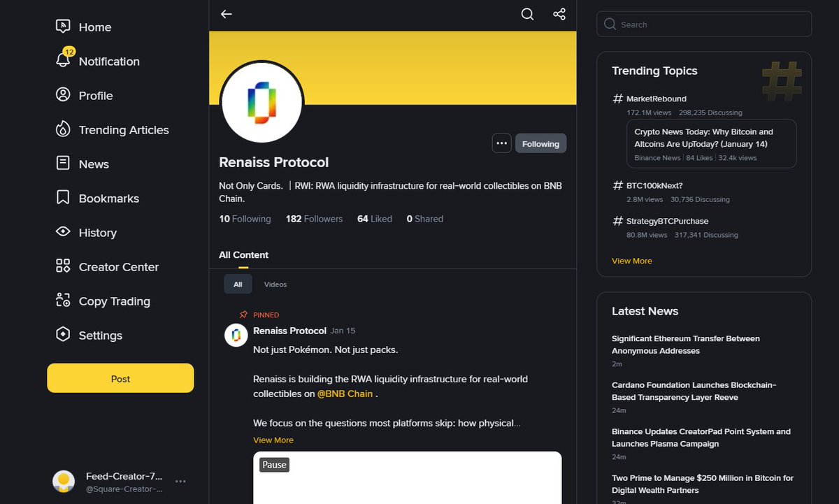Open the 64 Liked count

[x=375, y=219]
